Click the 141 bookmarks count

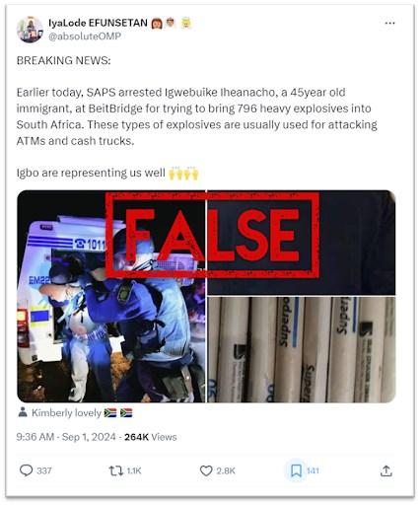[313, 470]
